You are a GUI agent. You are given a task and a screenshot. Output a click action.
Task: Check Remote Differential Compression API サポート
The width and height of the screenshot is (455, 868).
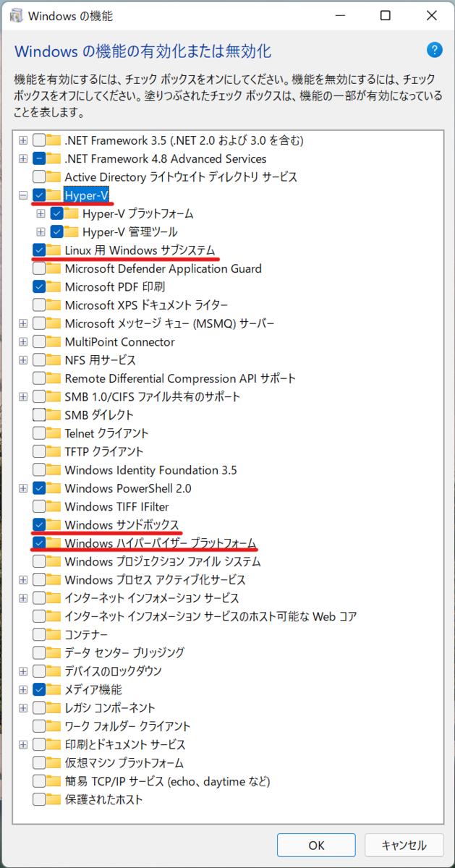39,378
